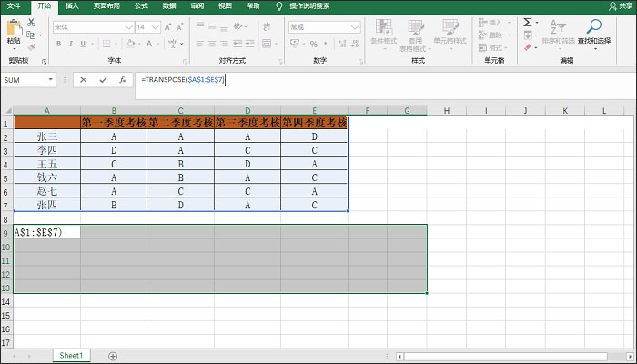
Task: Click decrease indent icon
Action: 238,44
